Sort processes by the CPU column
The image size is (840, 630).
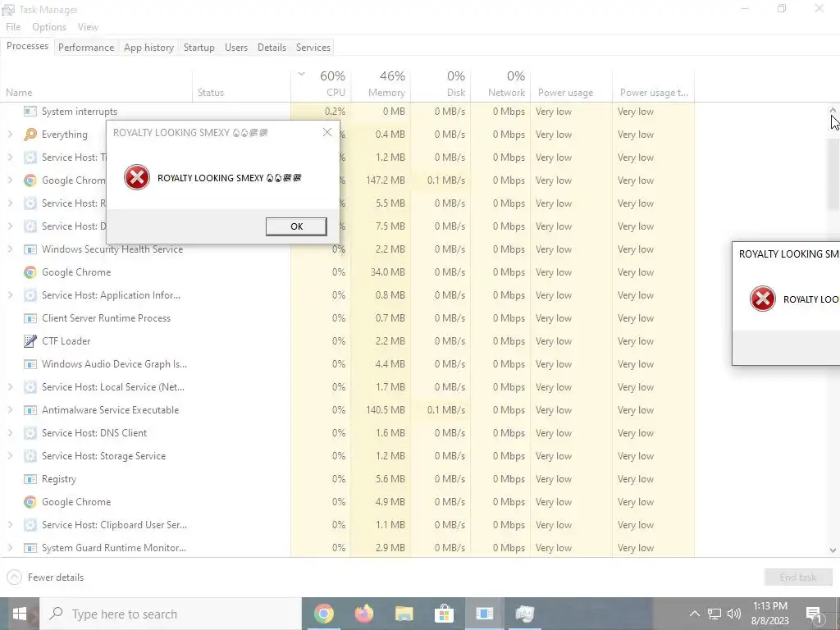click(x=321, y=84)
